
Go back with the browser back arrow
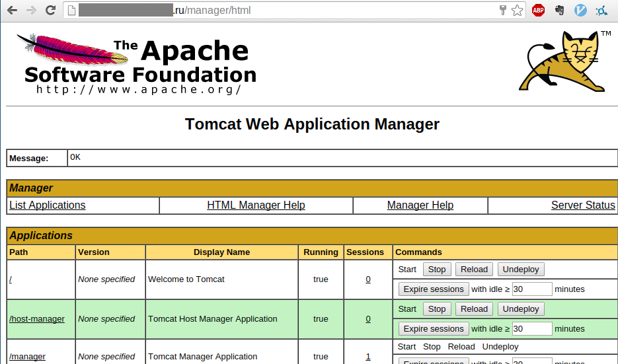[x=12, y=11]
